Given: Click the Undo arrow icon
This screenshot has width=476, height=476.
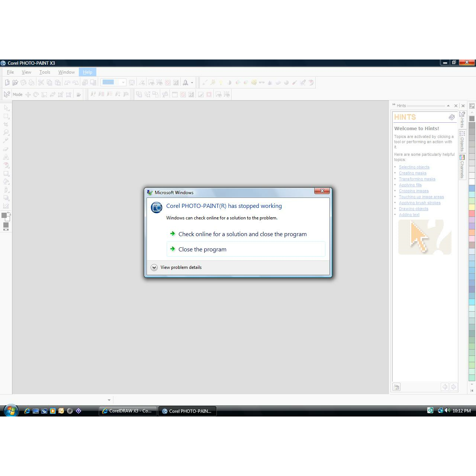Looking at the screenshot, I should (67, 83).
